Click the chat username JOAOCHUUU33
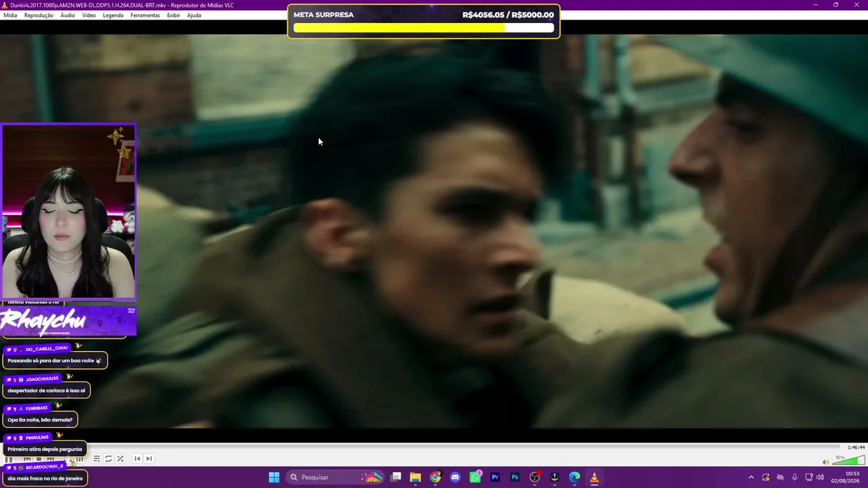 point(42,378)
